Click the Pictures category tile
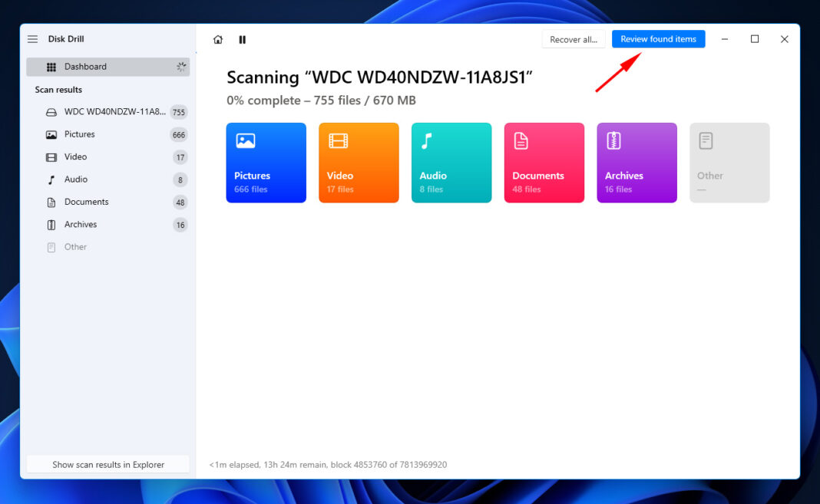This screenshot has height=504, width=820. tap(266, 163)
